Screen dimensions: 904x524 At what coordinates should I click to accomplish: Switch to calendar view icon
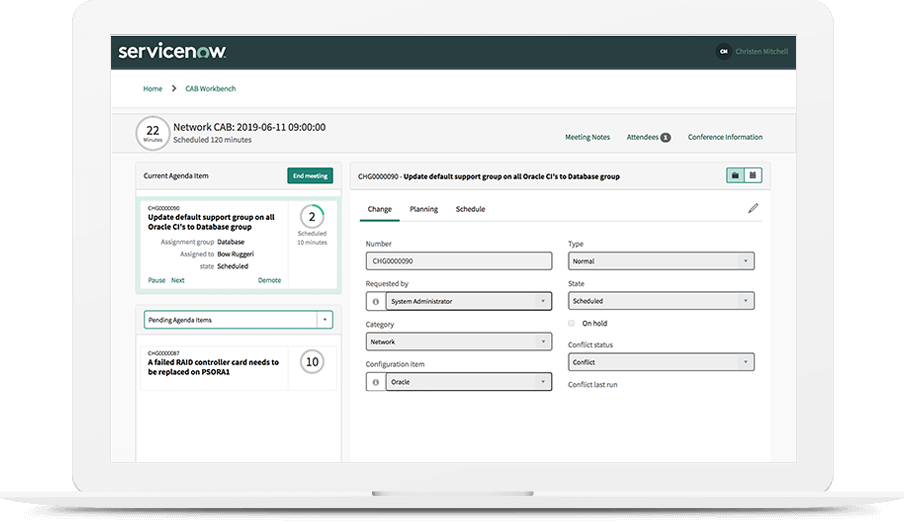pyautogui.click(x=753, y=175)
